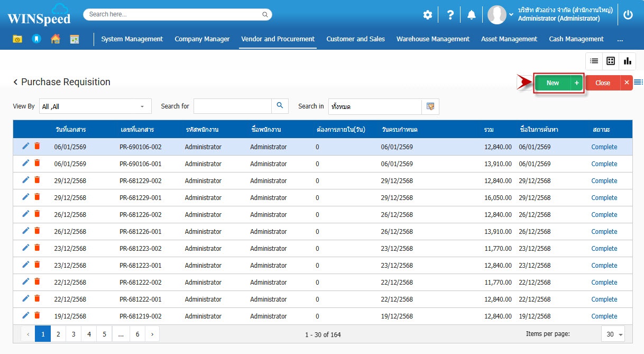Open the Customer and Sales menu
The width and height of the screenshot is (644, 354).
point(355,39)
